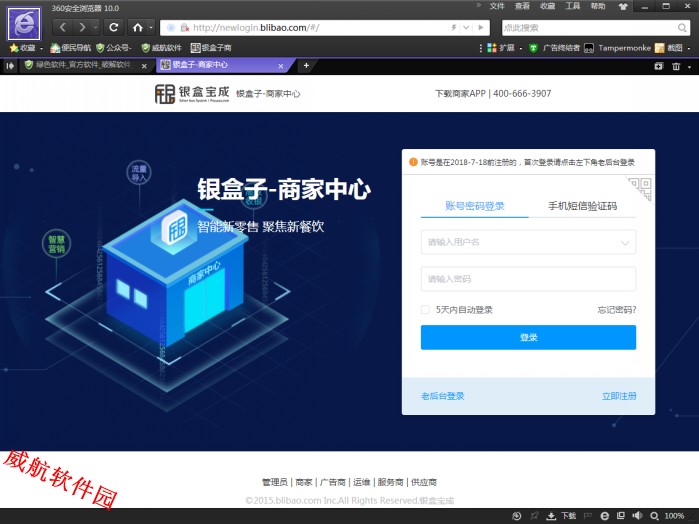Image resolution: width=699 pixels, height=524 pixels.
Task: Switch to QR code login corner
Action: click(641, 189)
